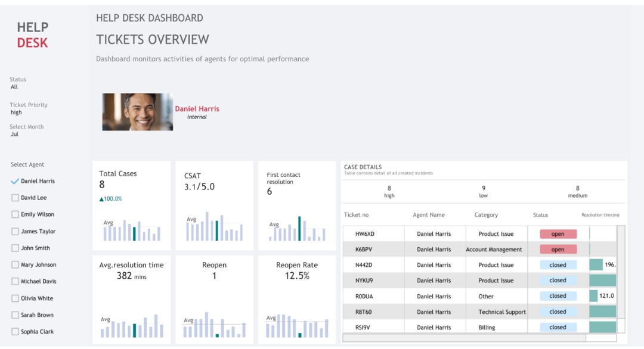Click the 121.0 resolution bar for R0DUA
This screenshot has height=349, width=644.
pyautogui.click(x=593, y=296)
